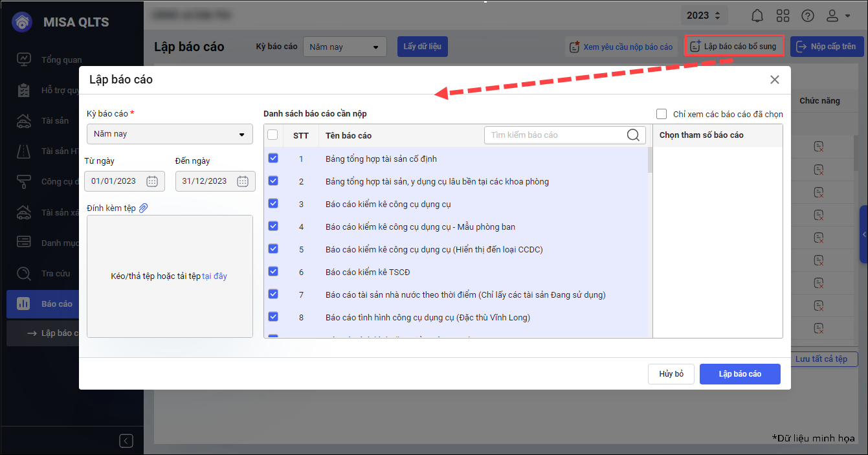
Task: Close the Lập báo cáo dialog
Action: coord(774,80)
